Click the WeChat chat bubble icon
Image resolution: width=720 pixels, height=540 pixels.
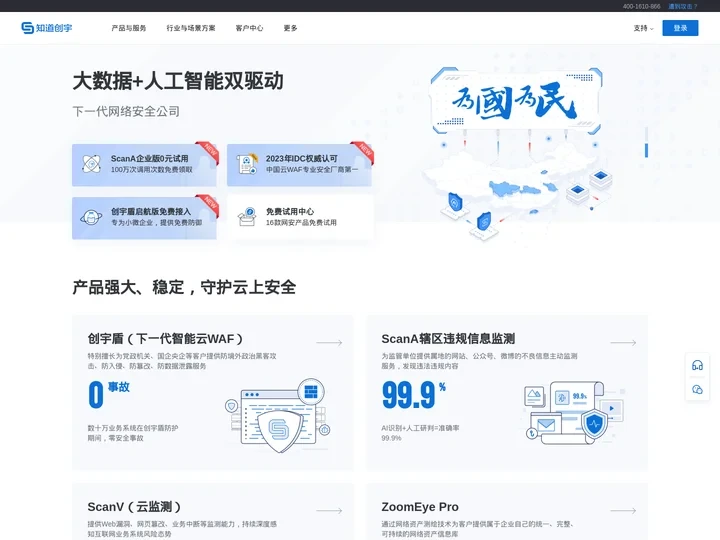(x=697, y=389)
